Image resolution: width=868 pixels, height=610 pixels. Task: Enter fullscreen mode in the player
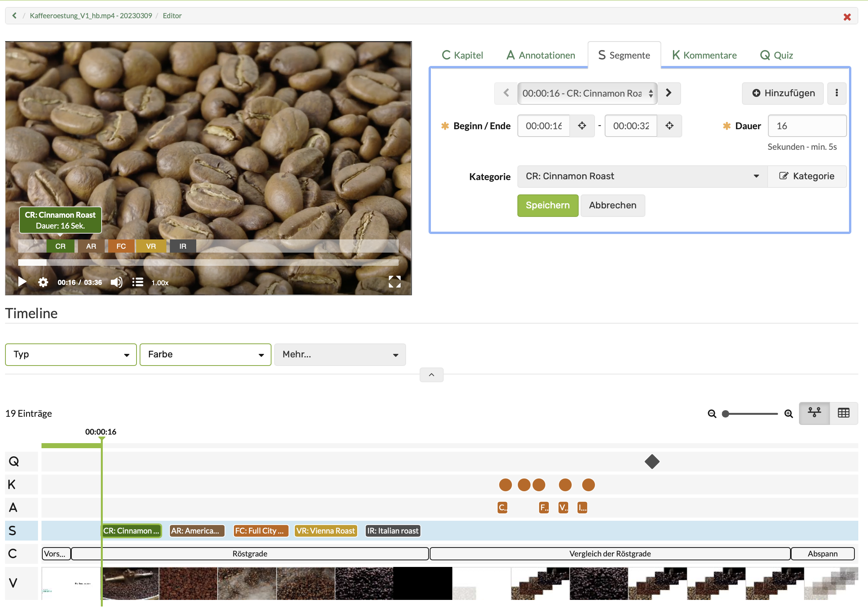tap(394, 282)
